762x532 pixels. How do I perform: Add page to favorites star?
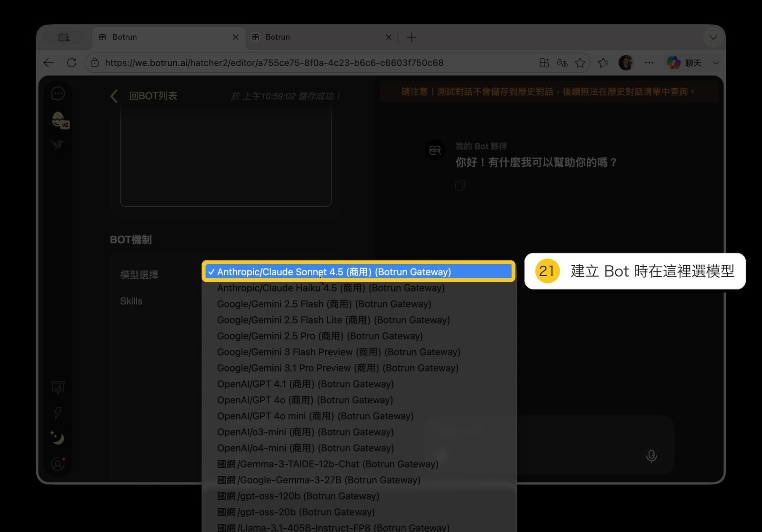coord(580,63)
